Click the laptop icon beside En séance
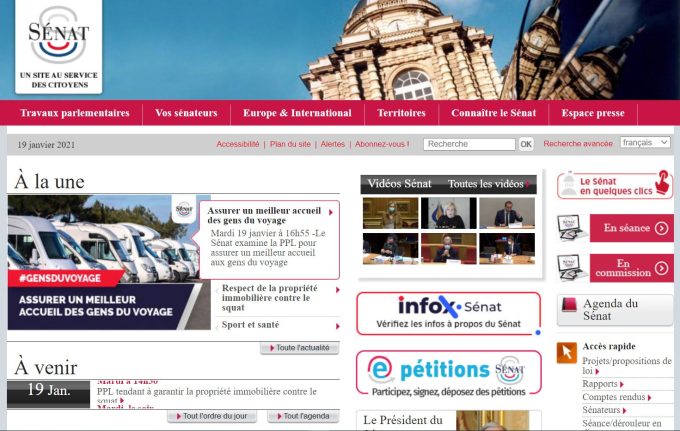The width and height of the screenshot is (680, 431). click(571, 228)
